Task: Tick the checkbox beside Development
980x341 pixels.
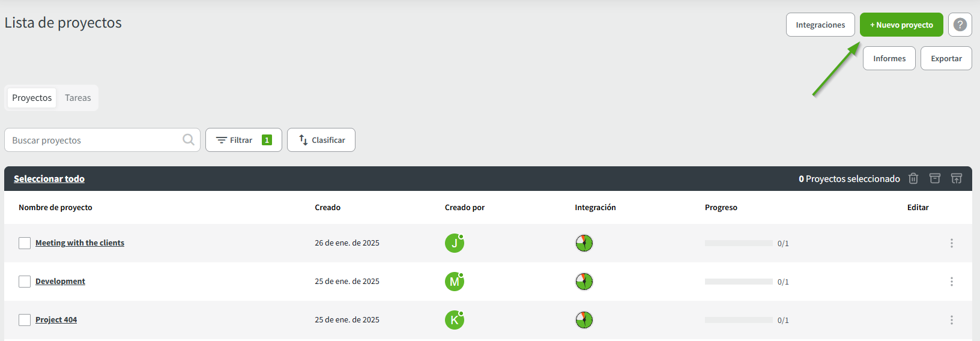Action: (x=25, y=282)
